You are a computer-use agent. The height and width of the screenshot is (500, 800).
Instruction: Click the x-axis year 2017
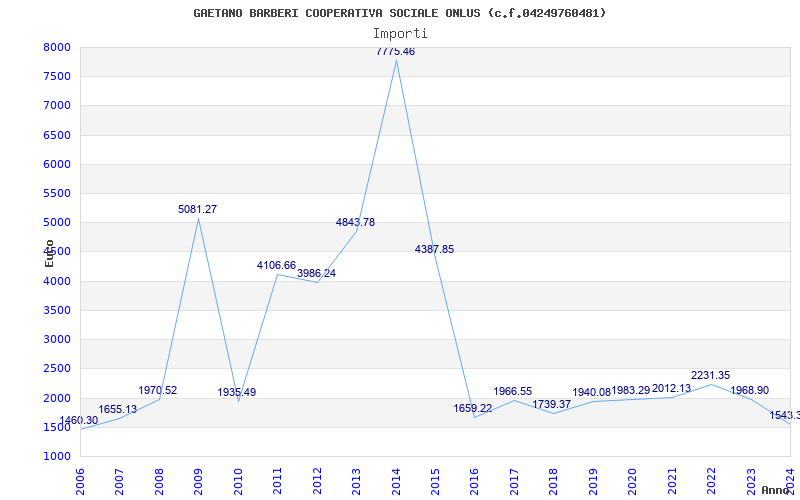click(514, 482)
